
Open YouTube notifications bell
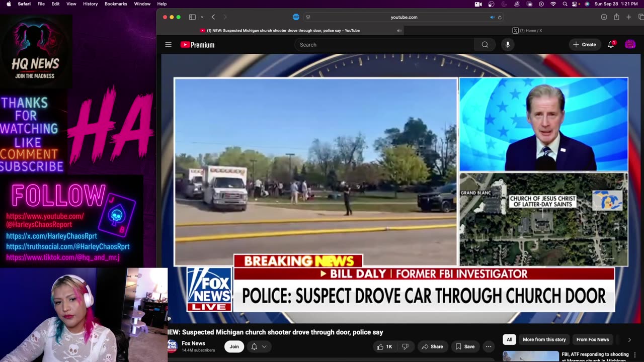click(x=611, y=45)
